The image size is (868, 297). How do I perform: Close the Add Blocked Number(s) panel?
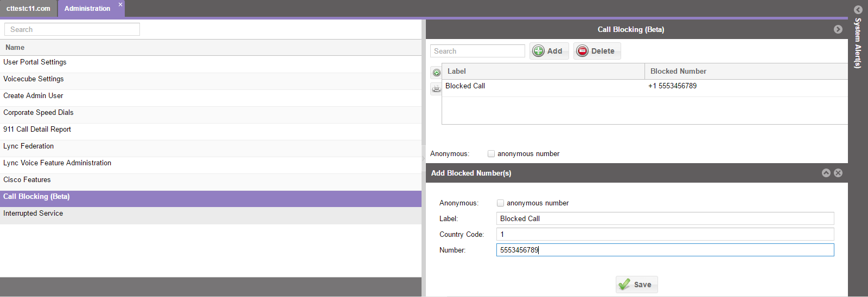click(x=838, y=173)
